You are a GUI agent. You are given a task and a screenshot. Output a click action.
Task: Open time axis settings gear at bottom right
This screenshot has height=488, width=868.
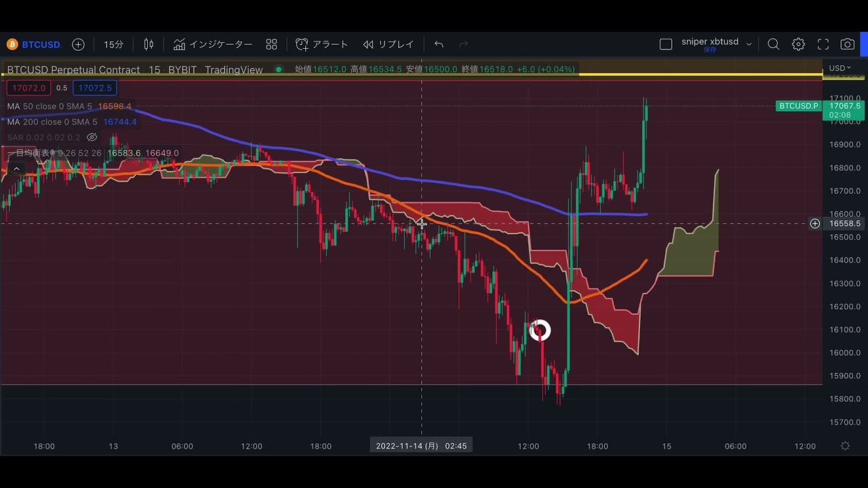pyautogui.click(x=845, y=446)
